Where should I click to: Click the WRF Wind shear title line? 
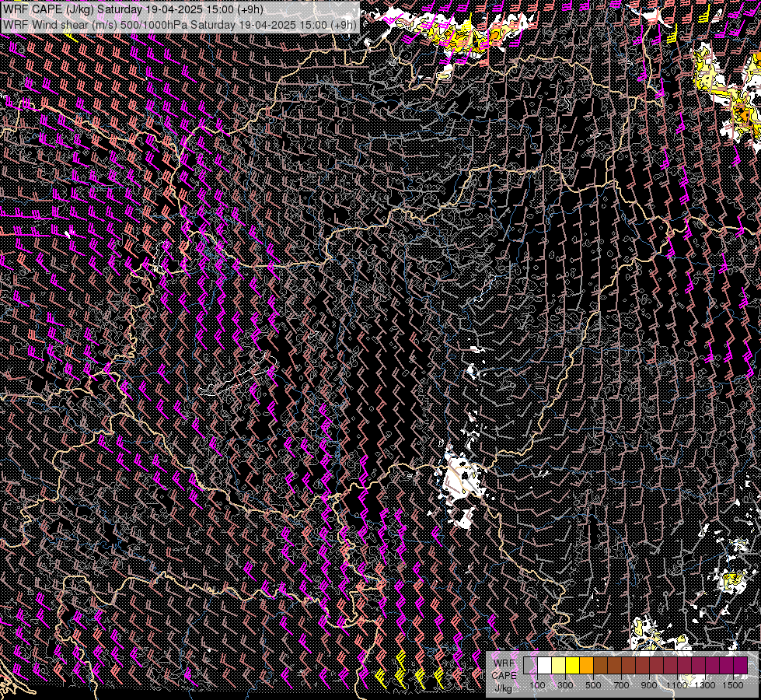tap(180, 24)
